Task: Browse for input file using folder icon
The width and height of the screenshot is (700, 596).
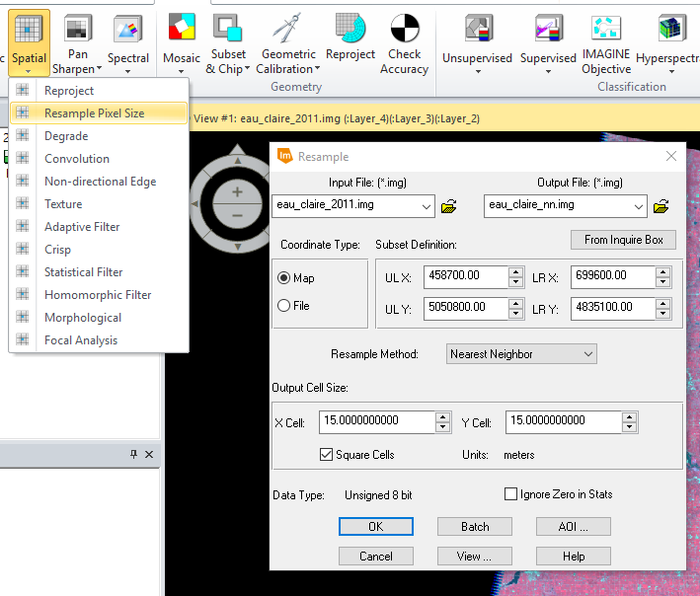Action: (x=448, y=206)
